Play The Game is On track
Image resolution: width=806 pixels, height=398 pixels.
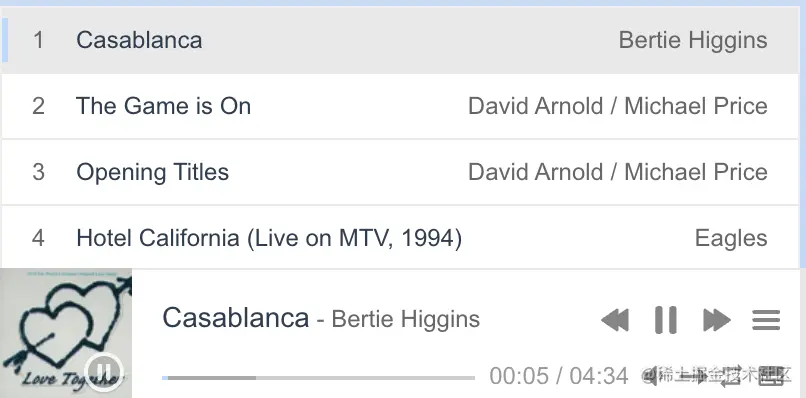coord(400,106)
